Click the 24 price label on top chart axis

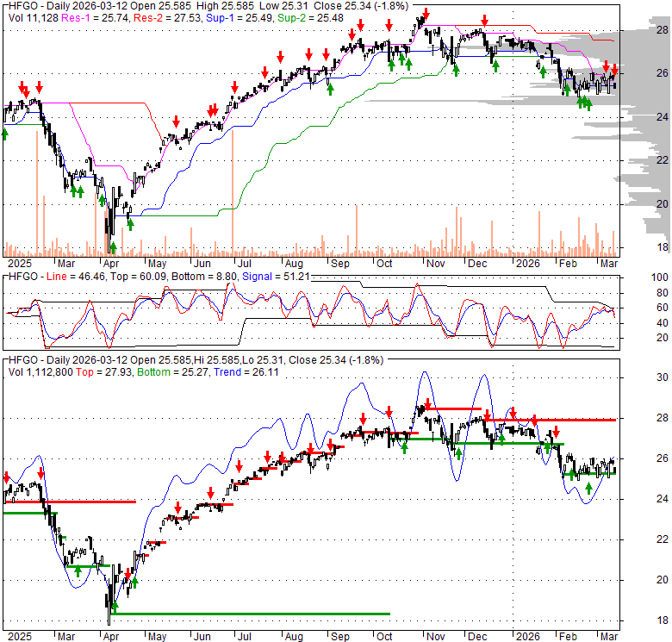point(663,117)
